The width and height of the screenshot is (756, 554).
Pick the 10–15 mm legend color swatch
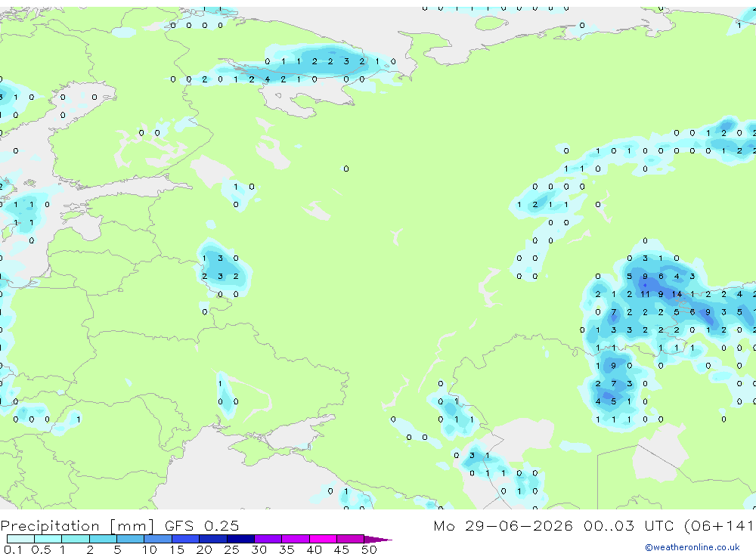coord(158,539)
